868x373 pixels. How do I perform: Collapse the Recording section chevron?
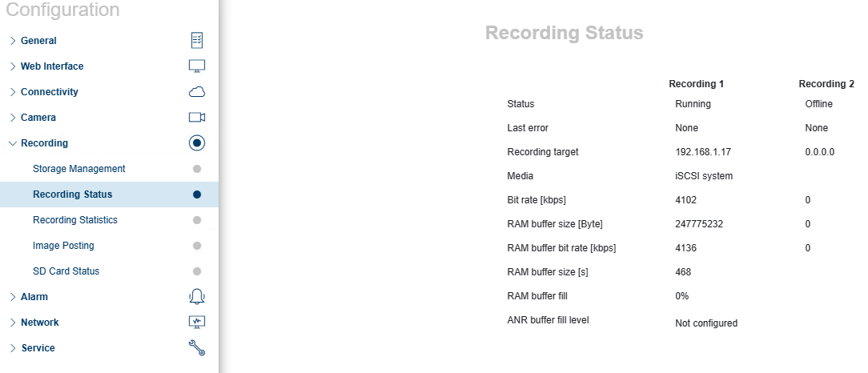pyautogui.click(x=13, y=143)
